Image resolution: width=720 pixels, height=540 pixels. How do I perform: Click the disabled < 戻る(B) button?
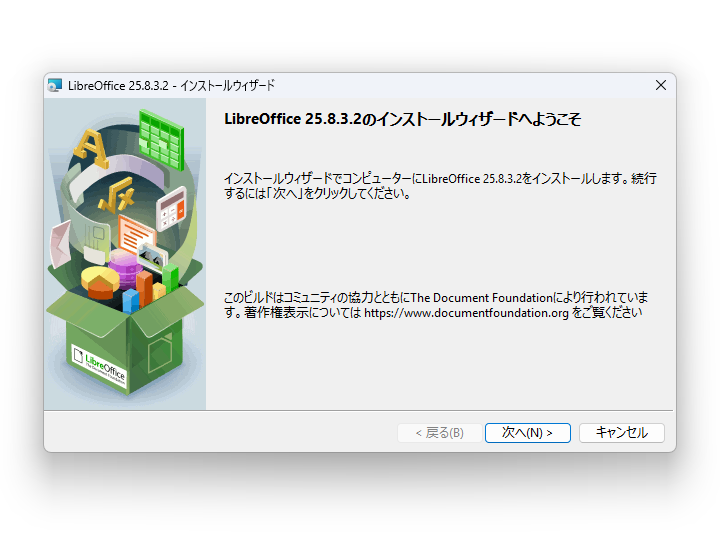coord(439,433)
